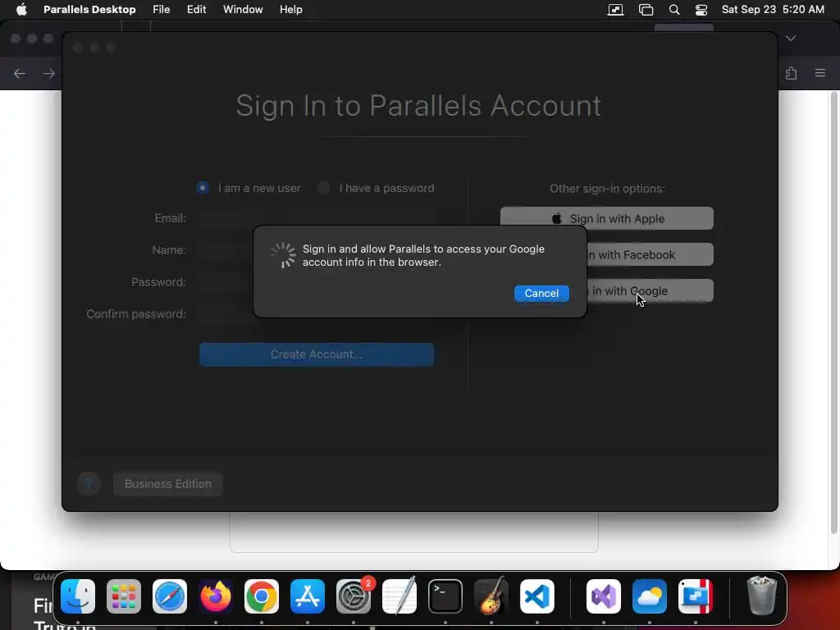840x630 pixels.
Task: Open Trash from the Dock
Action: click(x=761, y=596)
